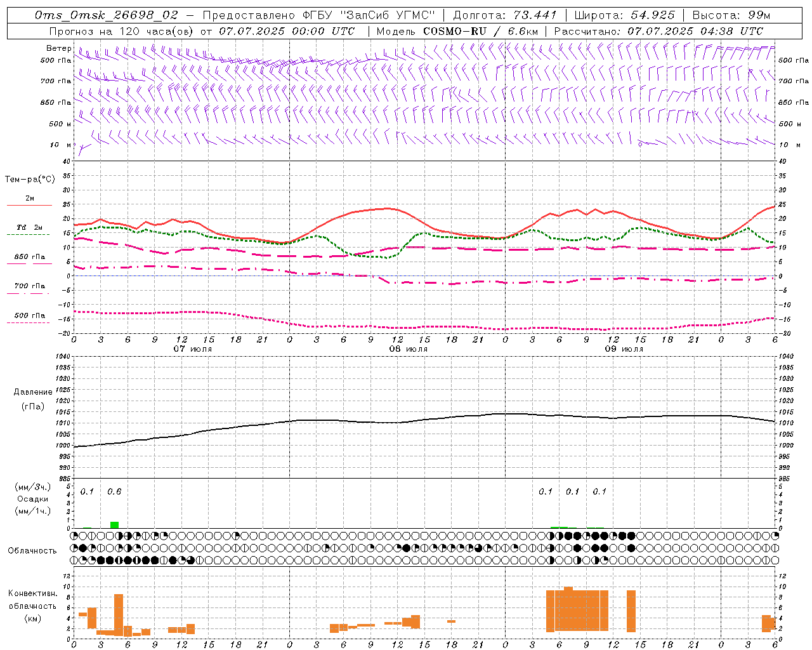Click the Широта: 54.925 header field

pyautogui.click(x=624, y=15)
